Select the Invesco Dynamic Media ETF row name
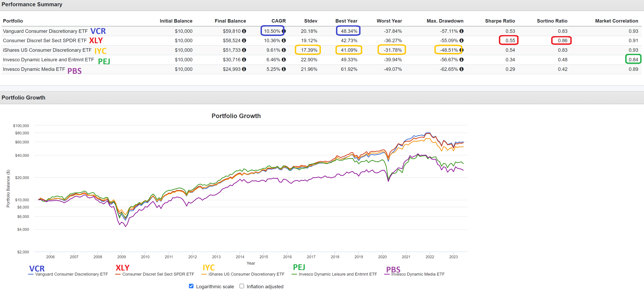The width and height of the screenshot is (644, 290). pos(34,69)
